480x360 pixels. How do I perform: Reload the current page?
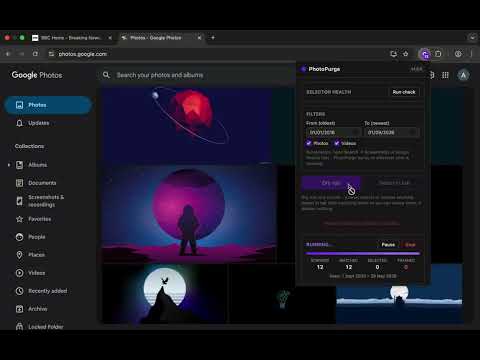click(35, 54)
